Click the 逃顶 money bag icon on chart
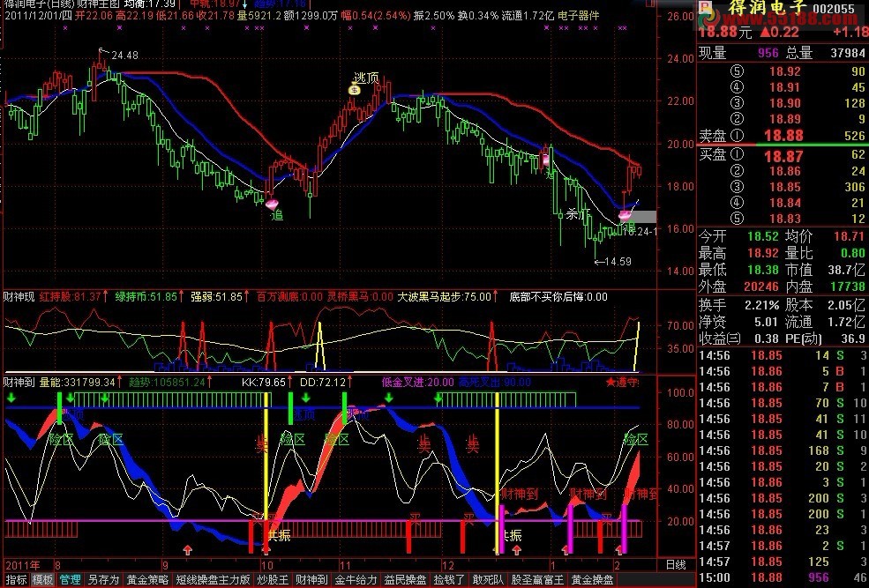The image size is (869, 588). (355, 90)
